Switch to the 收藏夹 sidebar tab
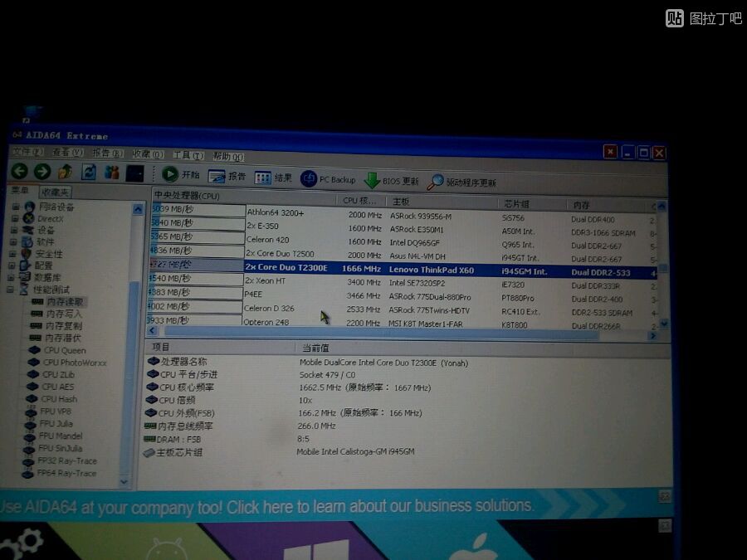This screenshot has width=747, height=560. click(56, 192)
